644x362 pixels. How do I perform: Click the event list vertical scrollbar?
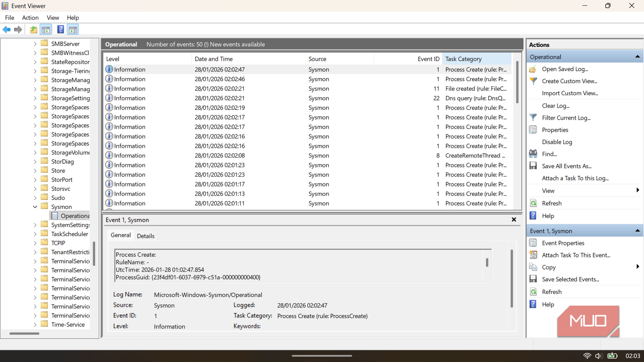point(518,82)
